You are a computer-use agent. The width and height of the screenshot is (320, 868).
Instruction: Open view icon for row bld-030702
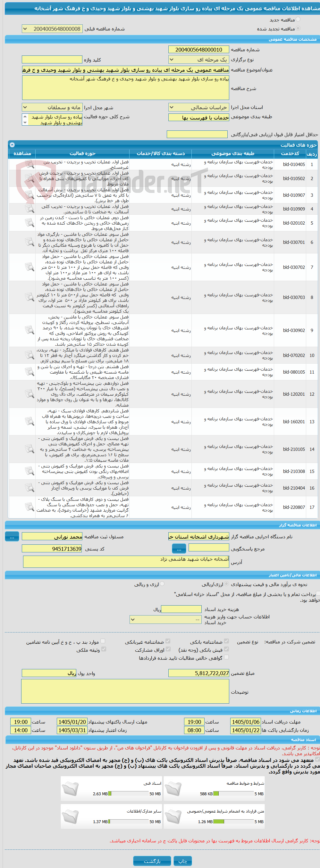[x=30, y=267]
